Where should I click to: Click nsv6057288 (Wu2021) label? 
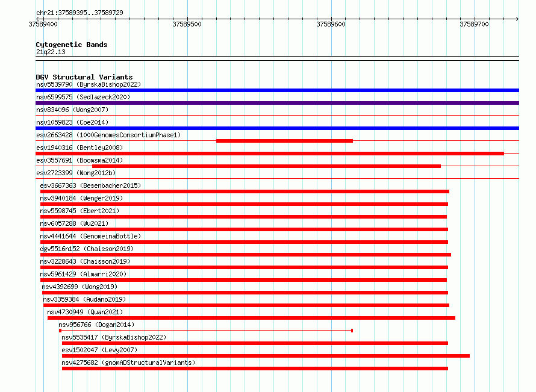(74, 223)
